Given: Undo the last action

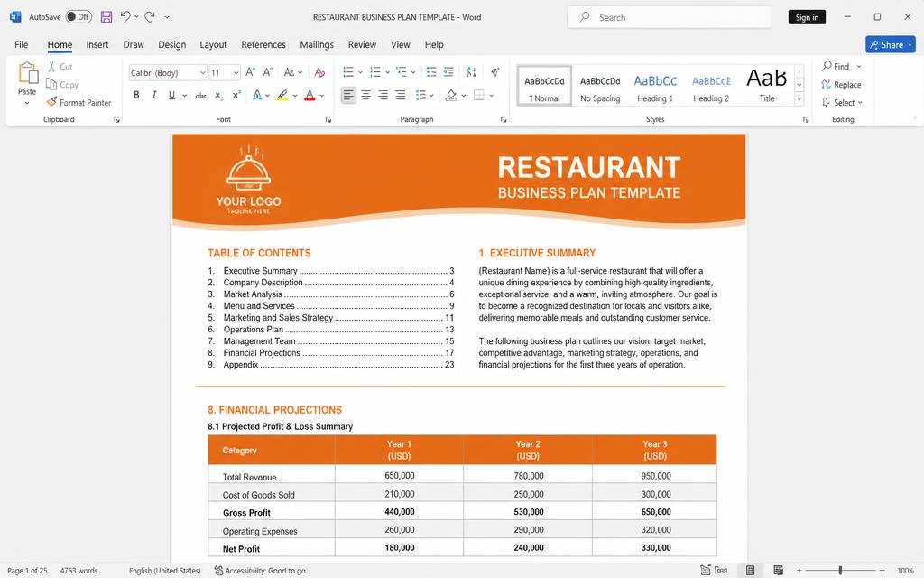Looking at the screenshot, I should pyautogui.click(x=125, y=17).
